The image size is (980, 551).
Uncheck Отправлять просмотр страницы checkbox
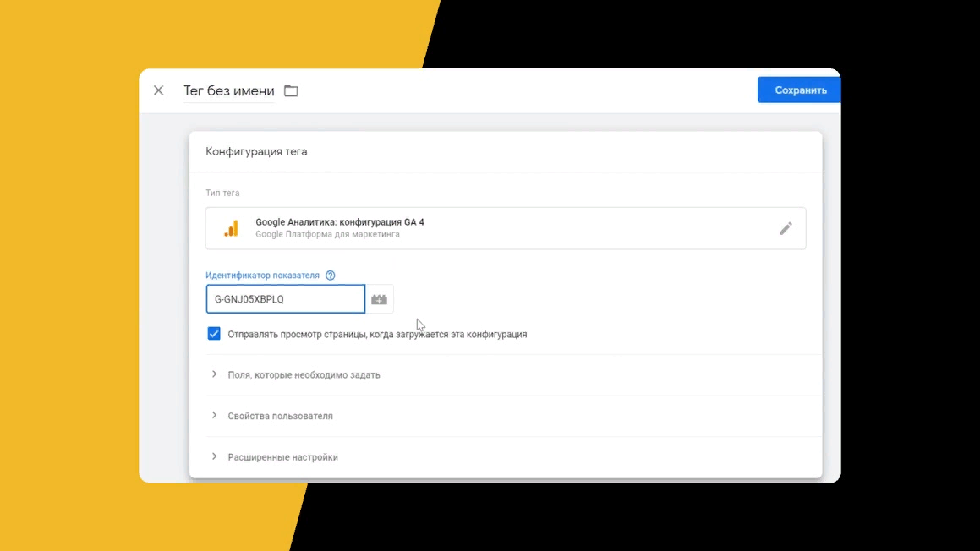pos(214,334)
